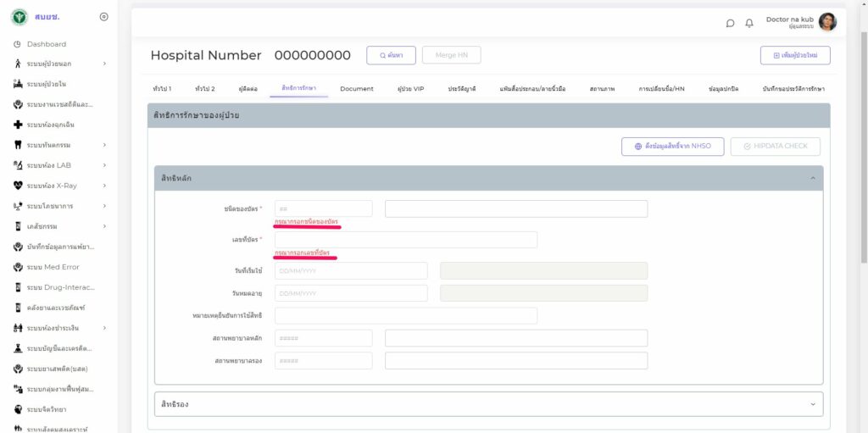This screenshot has width=868, height=433.
Task: Expand the ระบบทันตกรรม sidebar submenu
Action: (x=104, y=145)
